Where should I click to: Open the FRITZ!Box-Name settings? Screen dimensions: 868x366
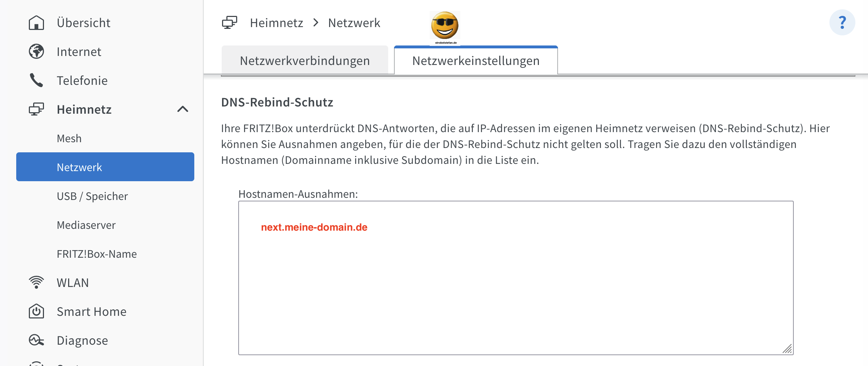coord(97,253)
